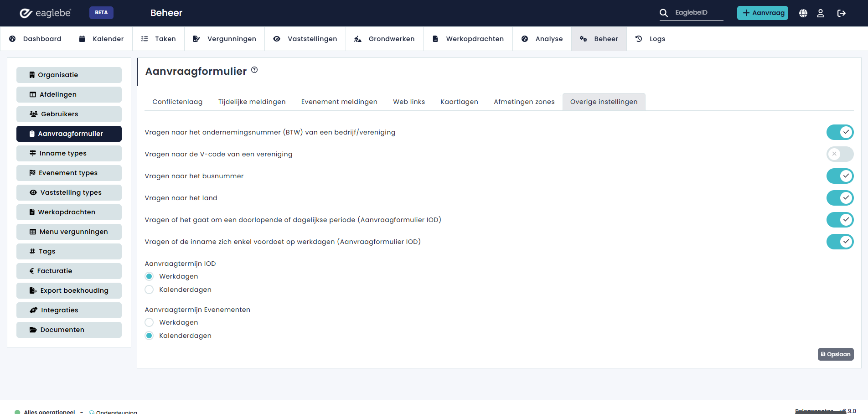Open Vaststelling types in the sidebar
Image resolution: width=868 pixels, height=414 pixels.
(69, 192)
